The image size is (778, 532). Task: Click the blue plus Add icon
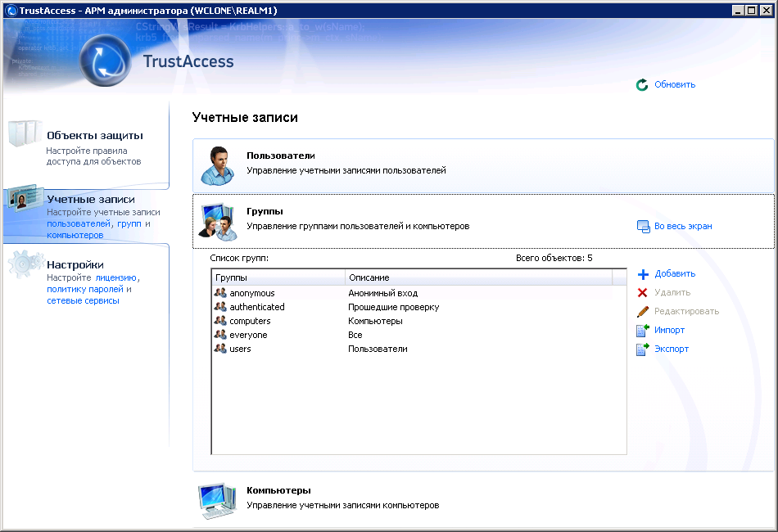pyautogui.click(x=643, y=274)
